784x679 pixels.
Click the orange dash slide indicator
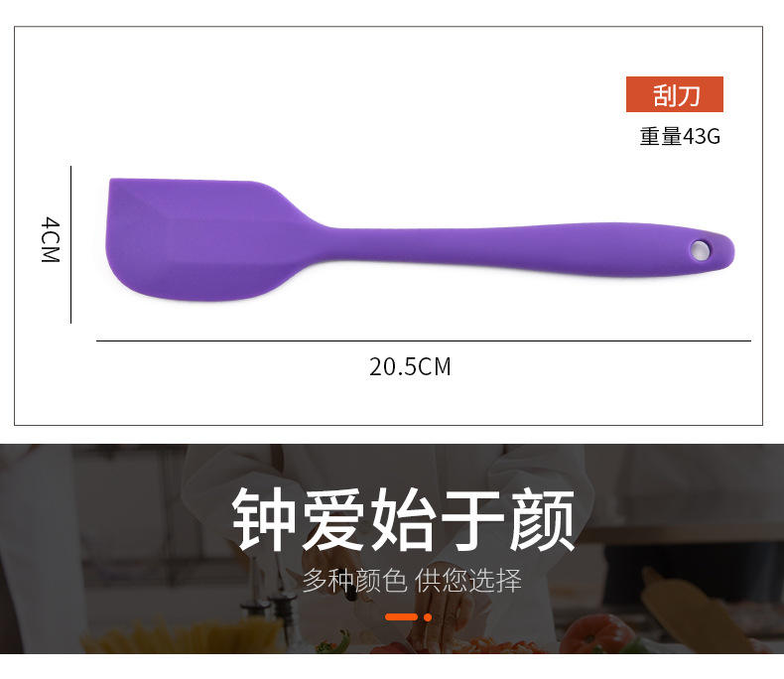[401, 617]
